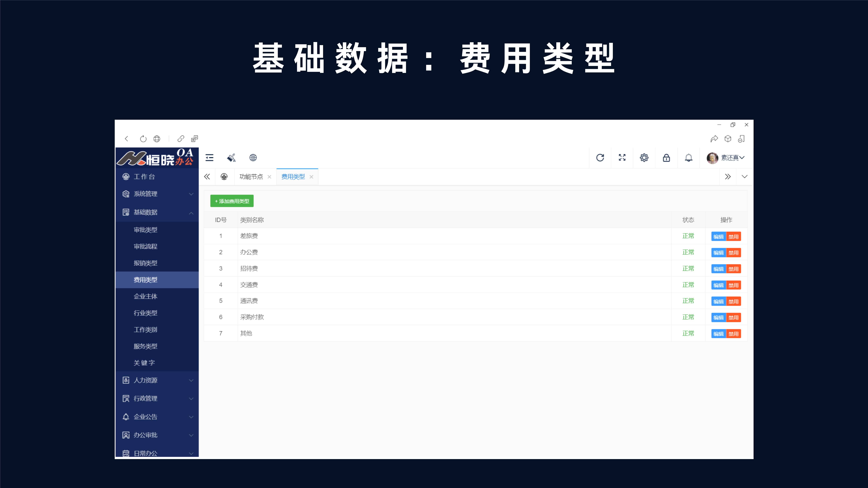
Task: Open settings with the gear icon
Action: click(644, 158)
